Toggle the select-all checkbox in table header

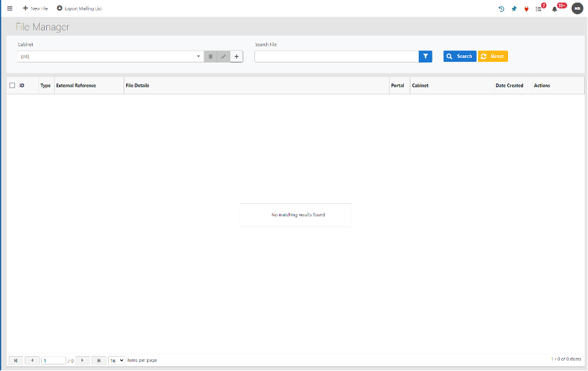click(12, 85)
